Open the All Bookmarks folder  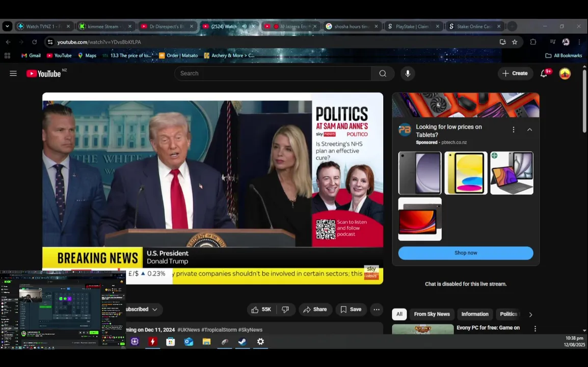coord(564,56)
